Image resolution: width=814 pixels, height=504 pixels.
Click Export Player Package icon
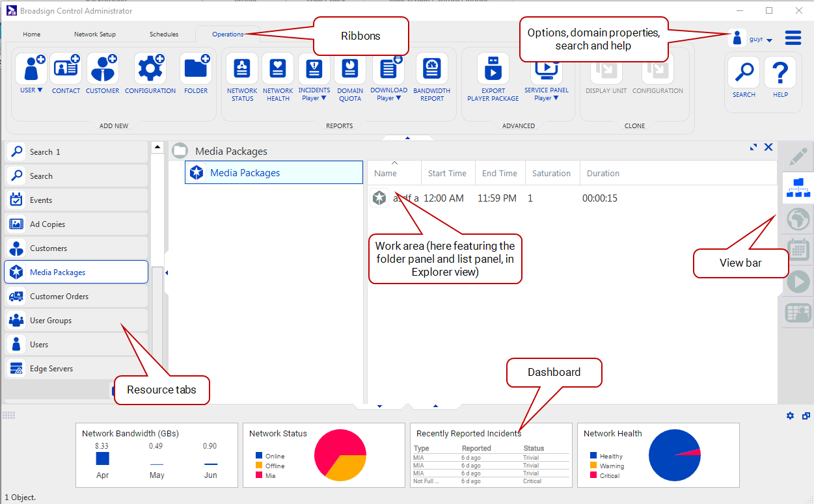click(493, 69)
